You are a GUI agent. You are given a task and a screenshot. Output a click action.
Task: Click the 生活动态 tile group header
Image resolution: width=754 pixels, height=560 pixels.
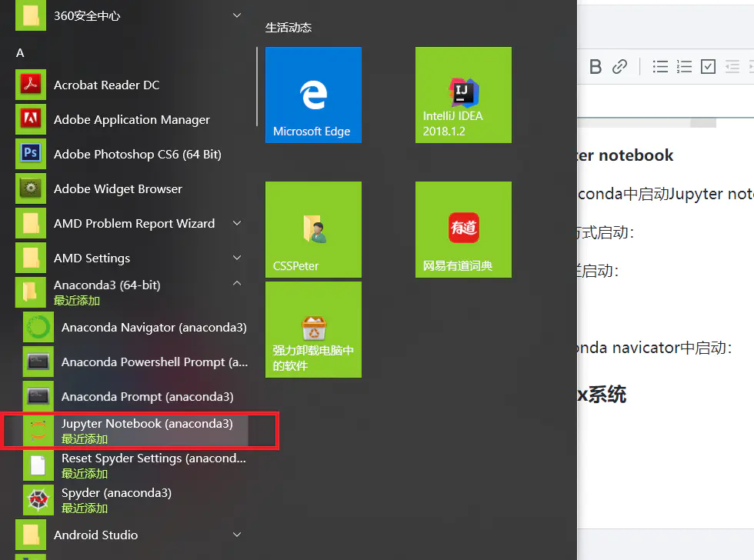pyautogui.click(x=289, y=28)
